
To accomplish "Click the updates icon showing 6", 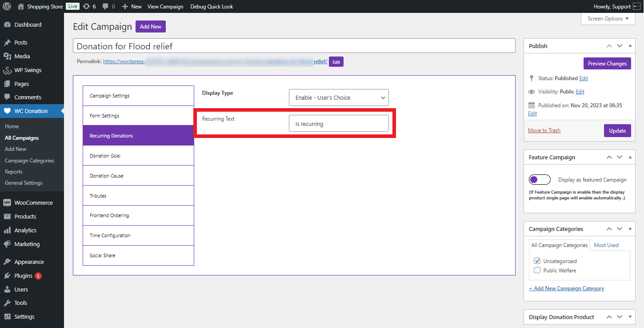I will click(x=86, y=7).
